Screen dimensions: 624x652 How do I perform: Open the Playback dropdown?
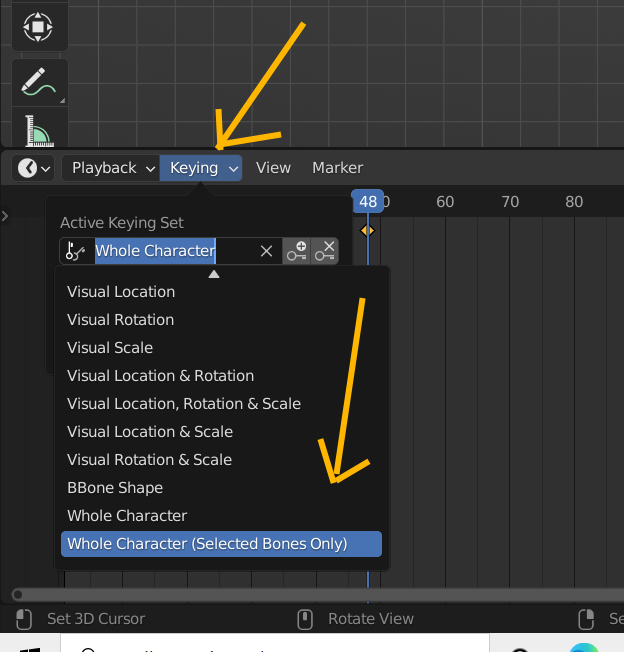click(111, 168)
